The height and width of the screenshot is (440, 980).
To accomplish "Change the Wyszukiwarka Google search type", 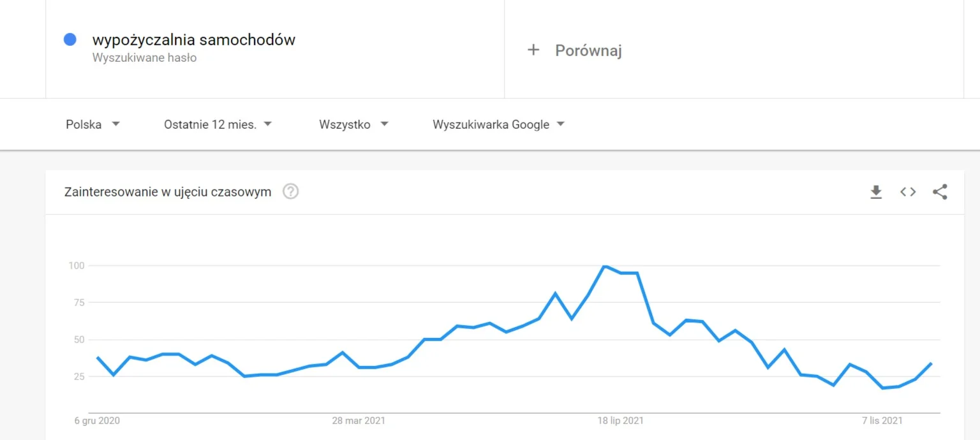I will point(498,124).
